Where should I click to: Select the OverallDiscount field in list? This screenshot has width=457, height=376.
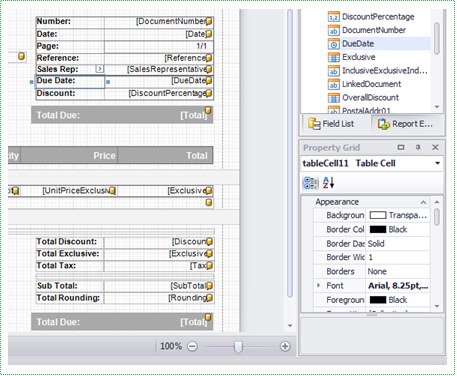(364, 98)
